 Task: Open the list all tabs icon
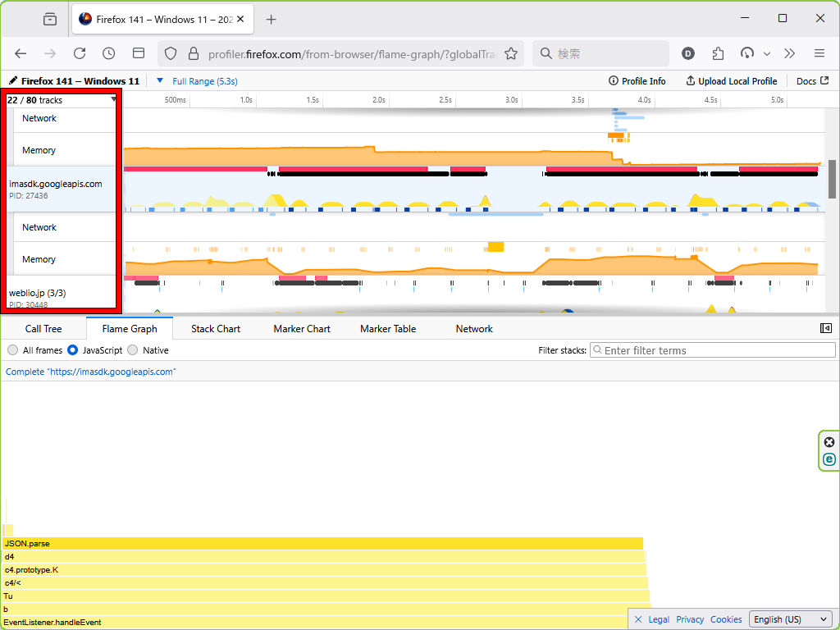coord(50,20)
